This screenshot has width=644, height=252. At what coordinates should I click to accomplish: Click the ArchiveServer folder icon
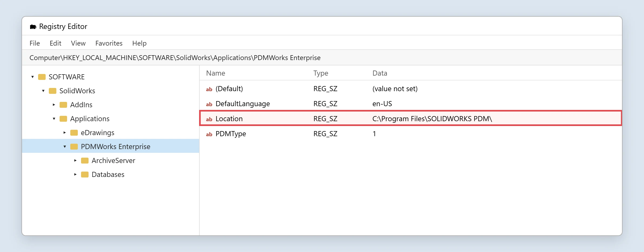click(85, 161)
